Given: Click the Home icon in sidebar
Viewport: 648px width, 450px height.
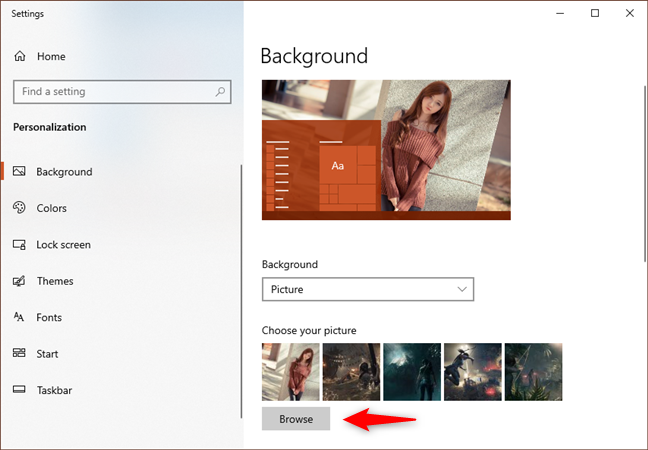Looking at the screenshot, I should 19,57.
